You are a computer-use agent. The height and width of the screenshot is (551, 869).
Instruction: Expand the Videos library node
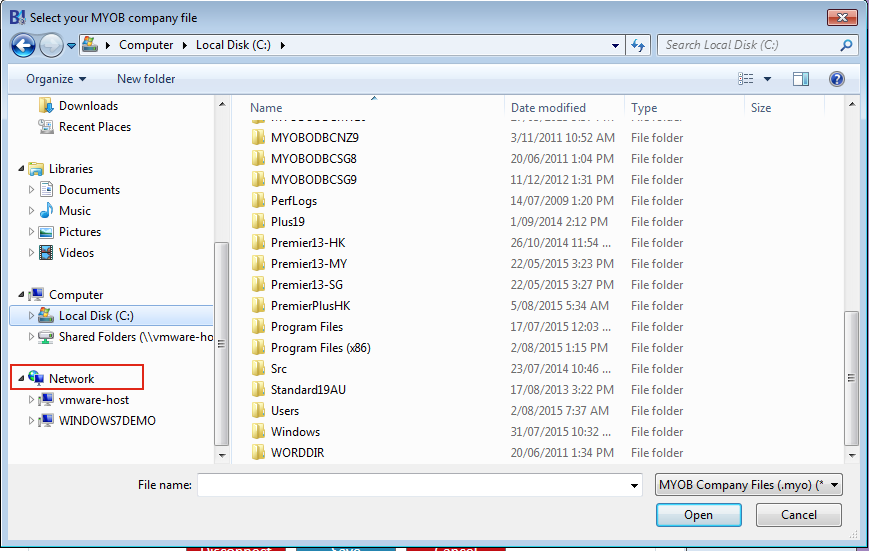pos(31,253)
